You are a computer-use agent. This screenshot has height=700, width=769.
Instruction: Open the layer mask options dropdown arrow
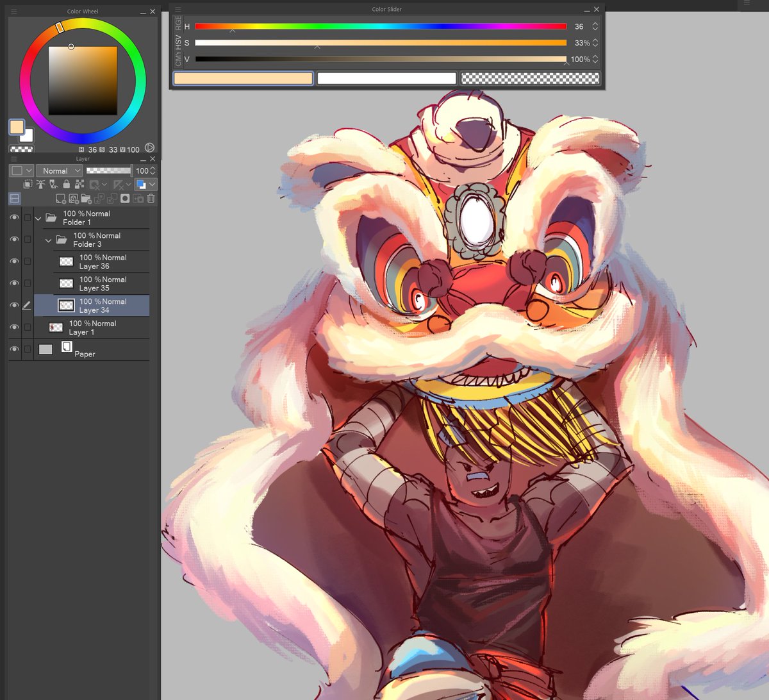pos(104,185)
